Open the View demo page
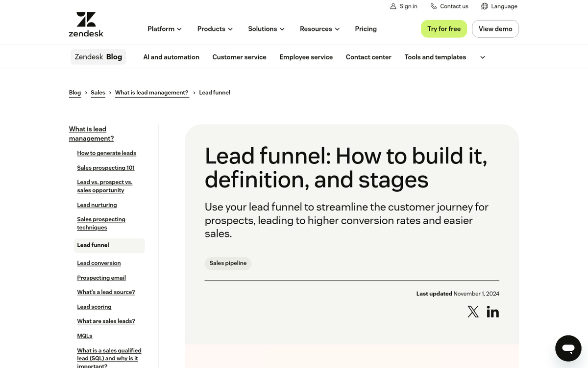Screen dimensions: 588x368 click(x=495, y=29)
